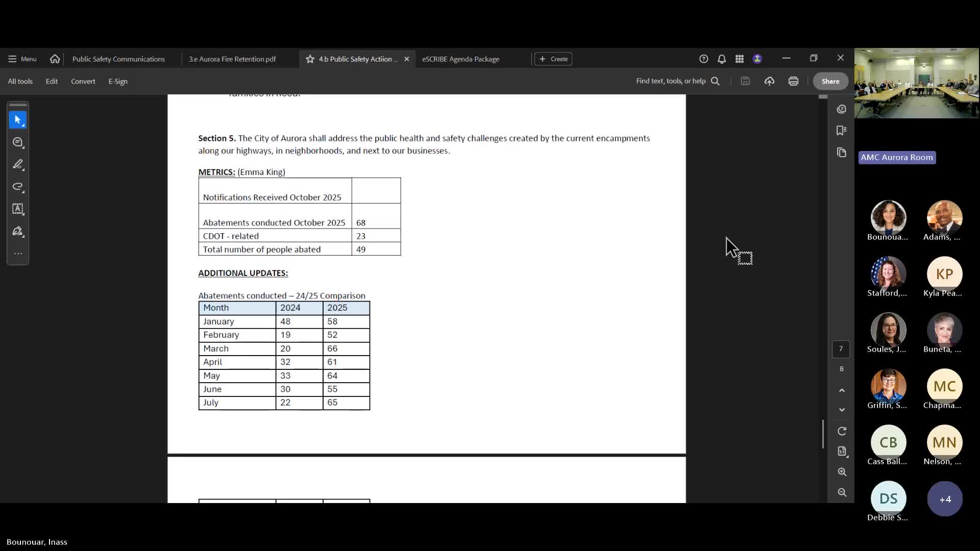Zoom in on the document
980x551 pixels.
(x=842, y=472)
